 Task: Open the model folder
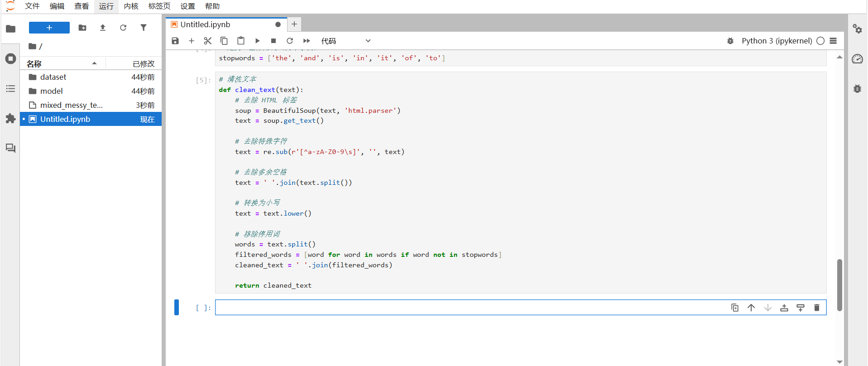pos(91,91)
